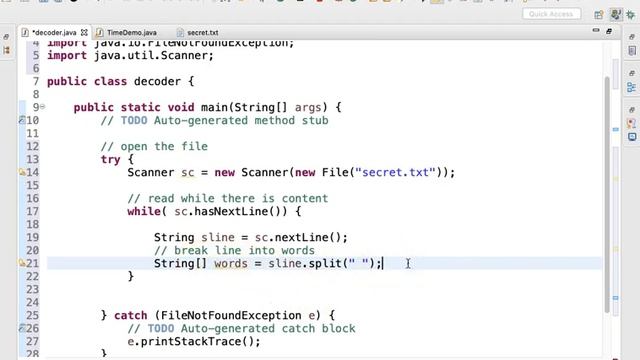Jump to the lower yellow overview ruler warning

click(x=616, y=249)
